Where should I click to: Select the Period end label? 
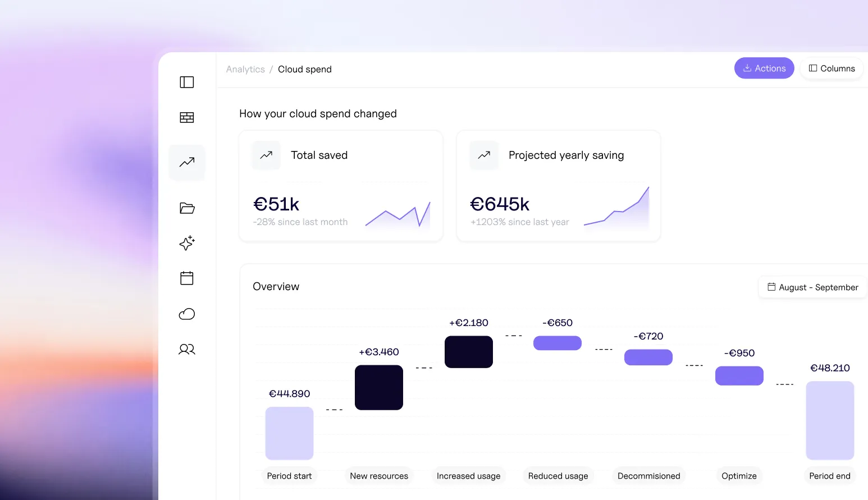tap(830, 476)
